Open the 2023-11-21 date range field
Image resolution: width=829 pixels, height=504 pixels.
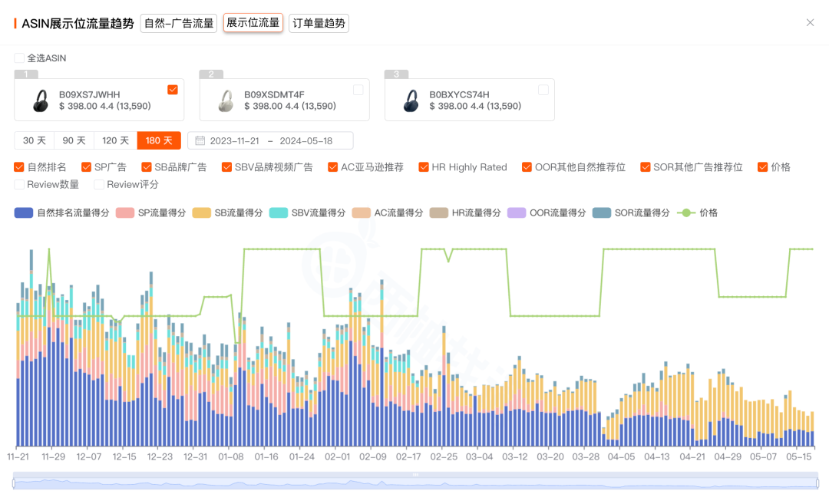coord(234,140)
